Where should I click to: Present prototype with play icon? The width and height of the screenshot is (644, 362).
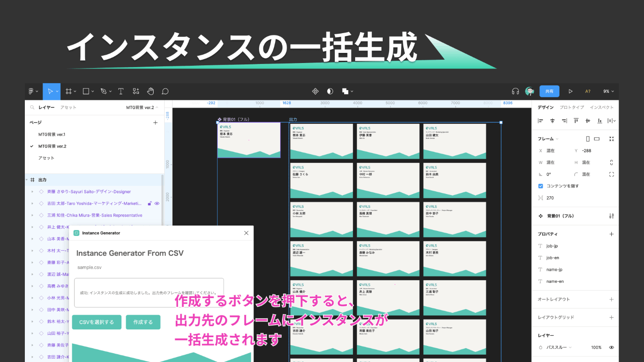click(x=571, y=92)
